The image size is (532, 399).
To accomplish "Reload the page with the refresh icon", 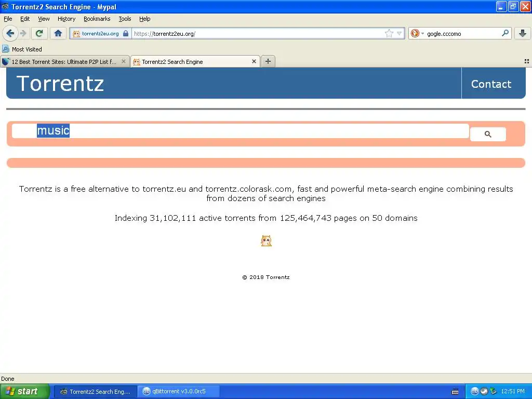I will point(39,33).
